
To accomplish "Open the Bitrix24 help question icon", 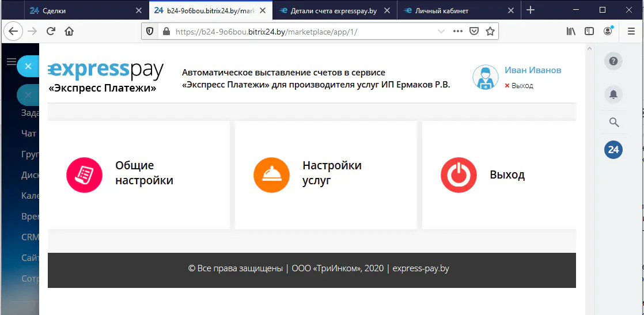I will pyautogui.click(x=613, y=61).
